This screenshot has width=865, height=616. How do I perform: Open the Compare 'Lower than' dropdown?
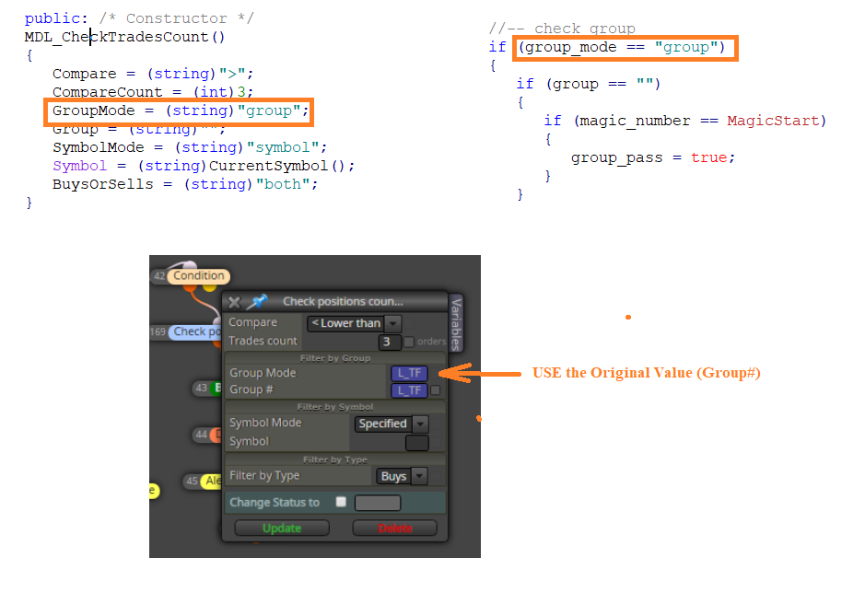354,323
